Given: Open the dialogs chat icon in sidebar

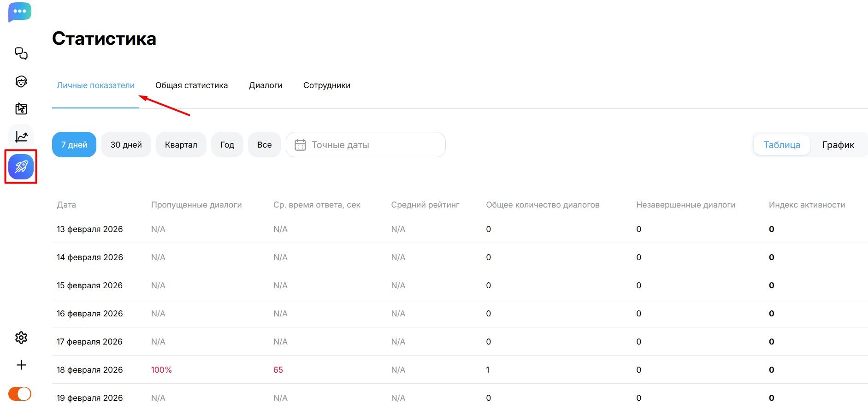Looking at the screenshot, I should tap(21, 53).
